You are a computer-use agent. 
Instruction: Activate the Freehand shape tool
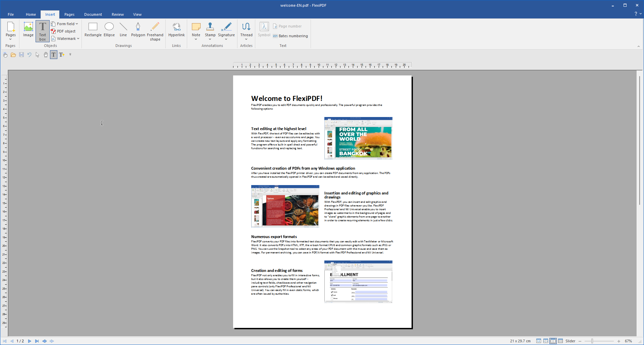tap(155, 31)
